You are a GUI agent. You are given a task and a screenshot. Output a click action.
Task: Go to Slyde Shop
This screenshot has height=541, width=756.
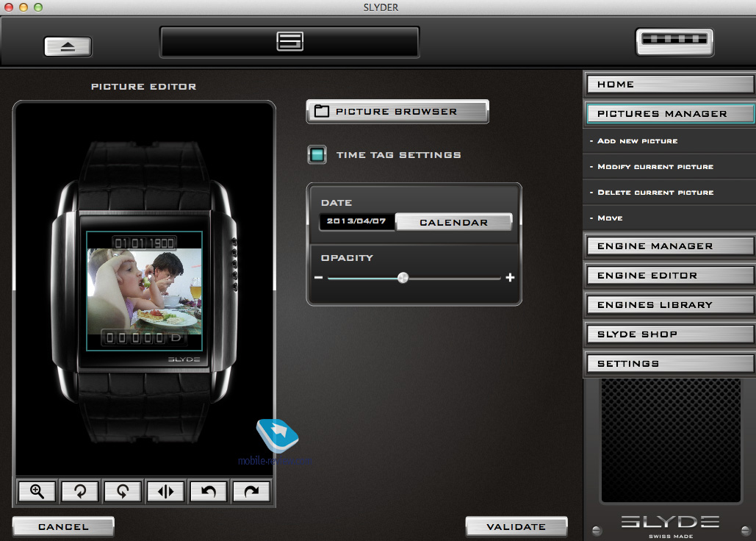670,334
